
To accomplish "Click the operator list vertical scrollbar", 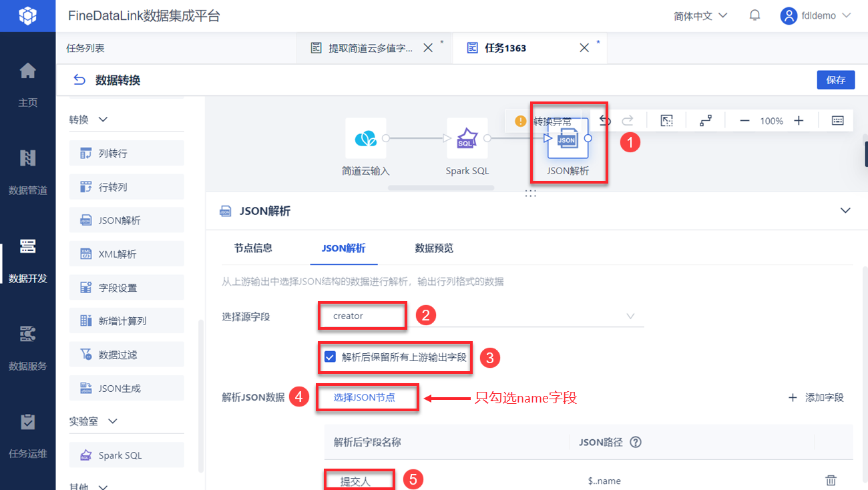I will pyautogui.click(x=200, y=395).
